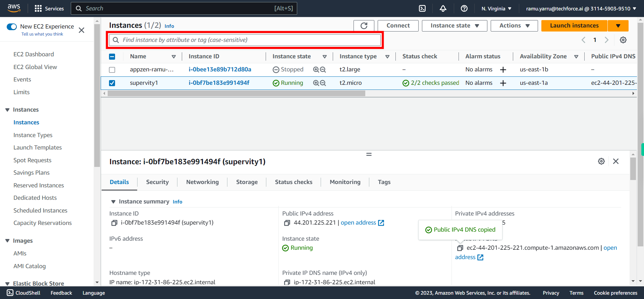The height and width of the screenshot is (299, 644).
Task: Switch to the Storage tab
Action: tap(247, 182)
